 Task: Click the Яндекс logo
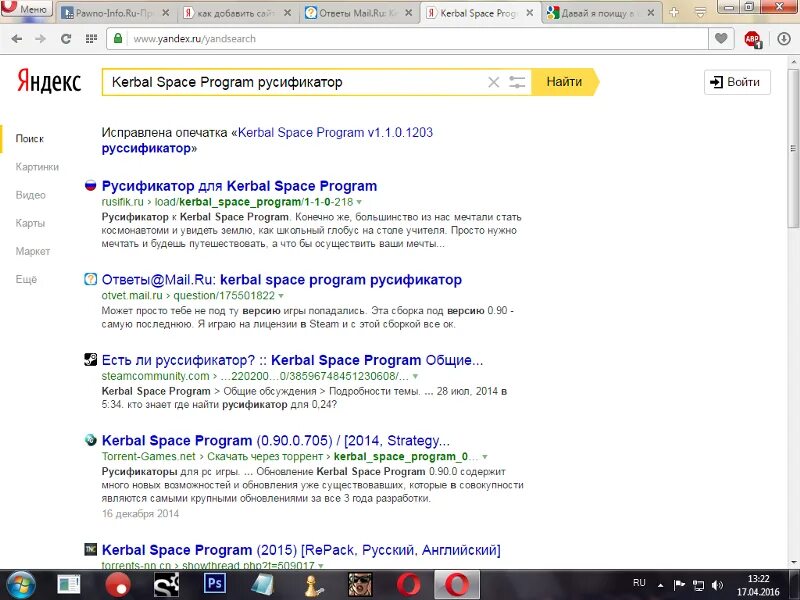pyautogui.click(x=49, y=82)
